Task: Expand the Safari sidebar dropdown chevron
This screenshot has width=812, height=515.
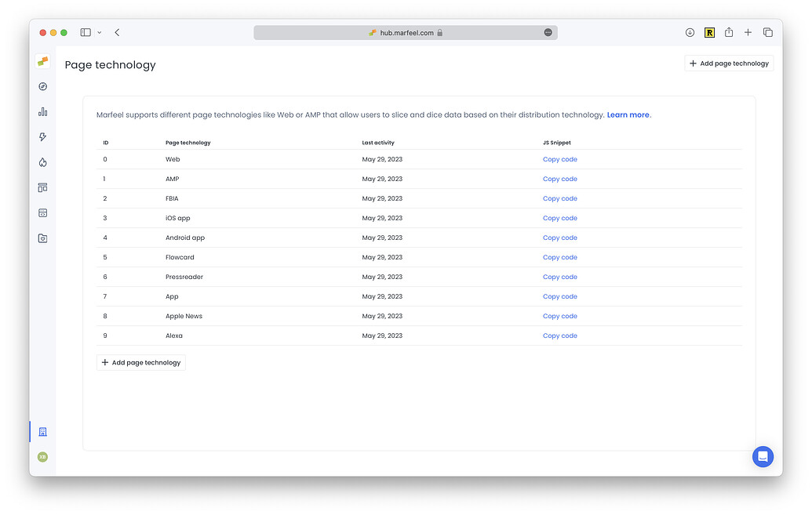Action: (x=99, y=32)
